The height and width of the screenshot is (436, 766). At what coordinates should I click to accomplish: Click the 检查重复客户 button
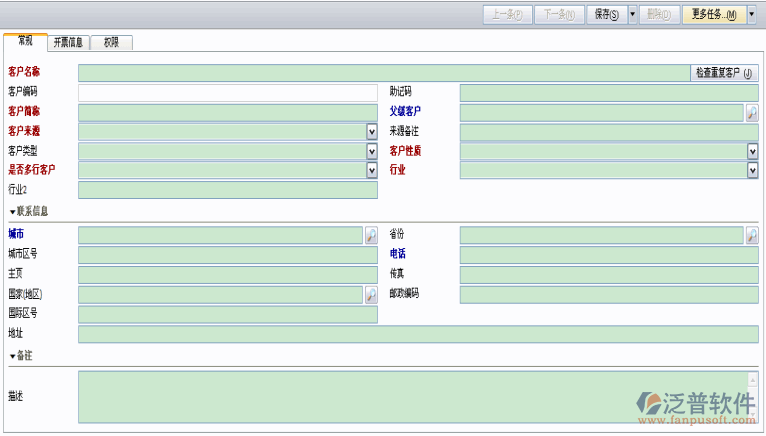pyautogui.click(x=724, y=73)
